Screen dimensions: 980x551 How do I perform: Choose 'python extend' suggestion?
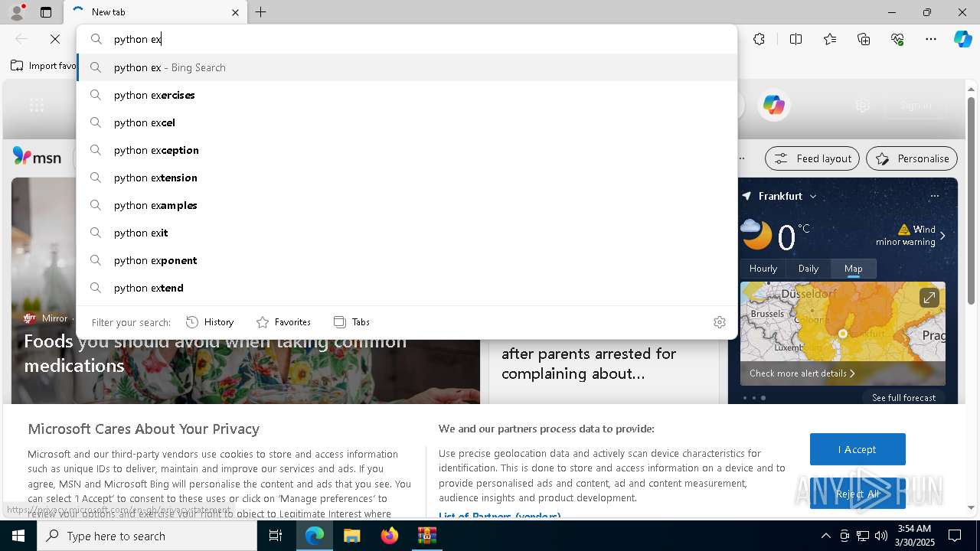click(407, 288)
